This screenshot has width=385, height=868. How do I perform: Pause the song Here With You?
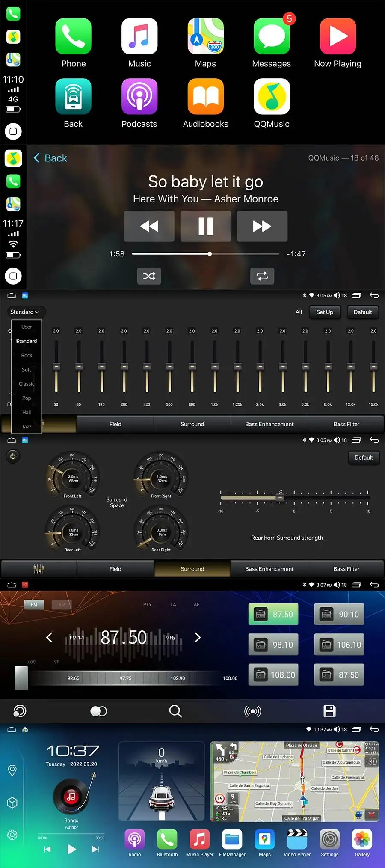click(206, 226)
